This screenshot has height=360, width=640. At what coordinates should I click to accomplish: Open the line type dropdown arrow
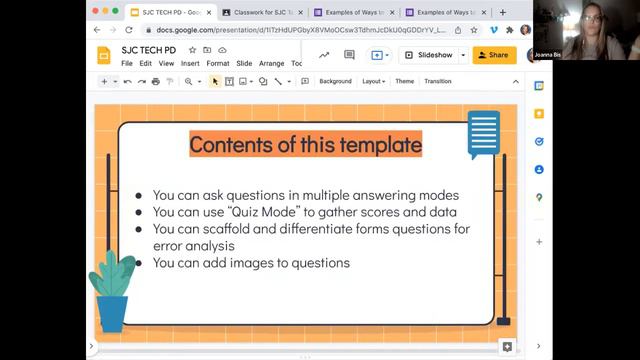[289, 82]
